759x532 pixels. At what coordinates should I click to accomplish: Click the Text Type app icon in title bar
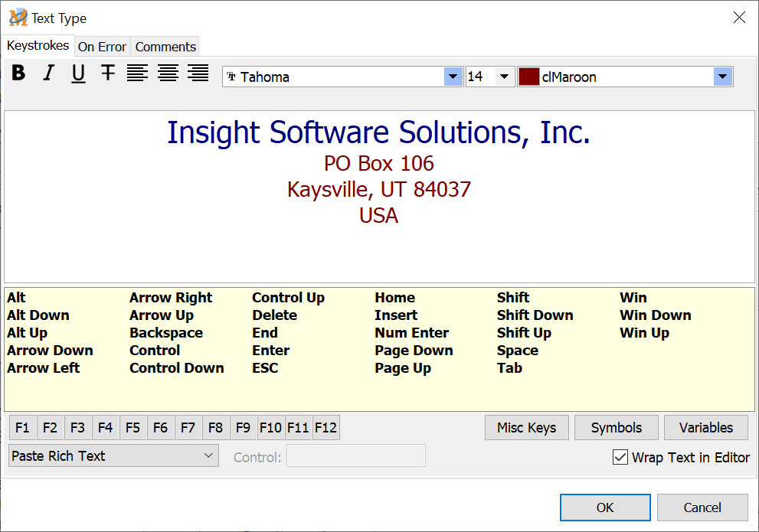(18, 18)
